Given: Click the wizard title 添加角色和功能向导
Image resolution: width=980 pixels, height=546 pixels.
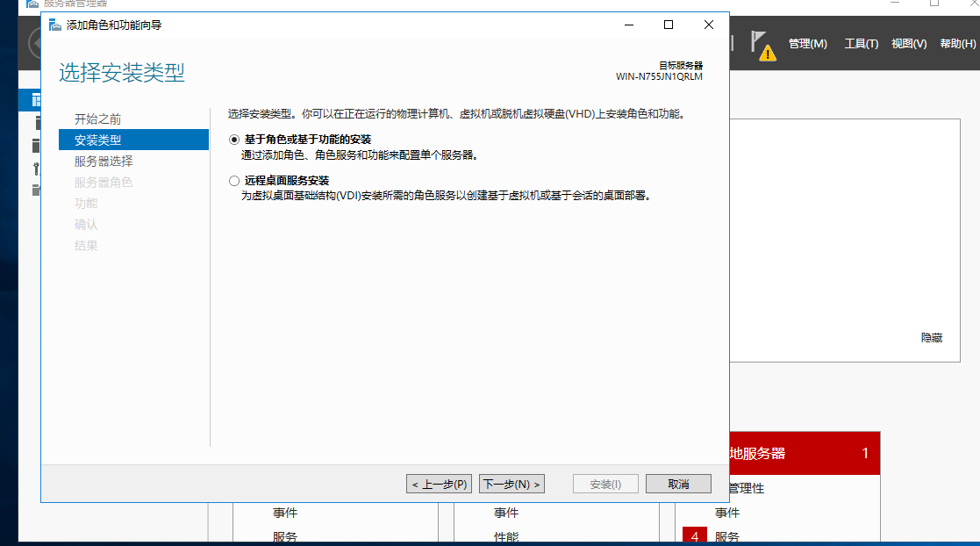Looking at the screenshot, I should [x=114, y=25].
